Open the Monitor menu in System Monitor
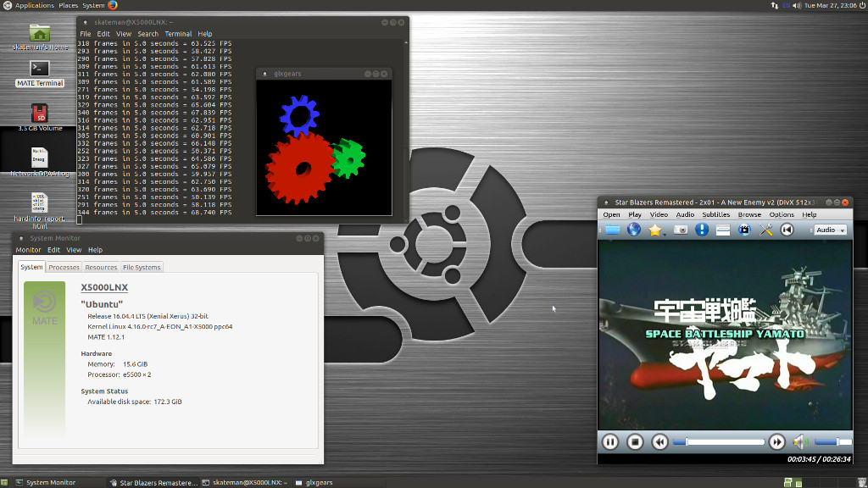This screenshot has height=488, width=868. [x=28, y=250]
